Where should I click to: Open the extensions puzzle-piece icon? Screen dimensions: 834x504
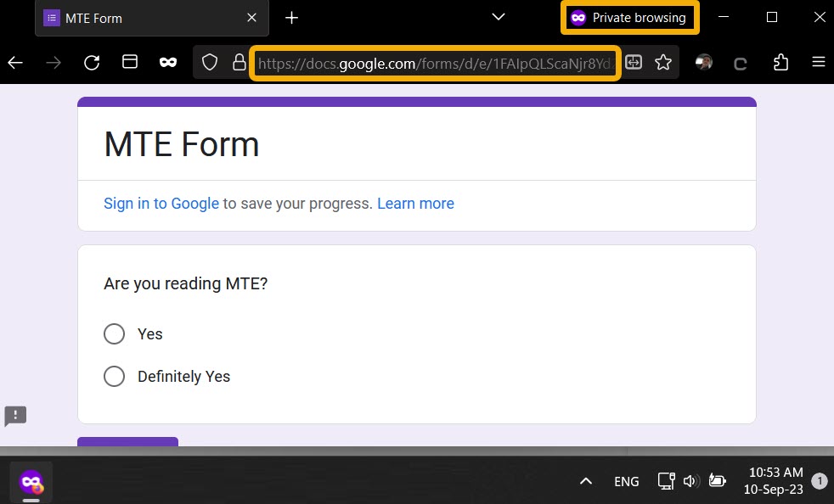780,62
